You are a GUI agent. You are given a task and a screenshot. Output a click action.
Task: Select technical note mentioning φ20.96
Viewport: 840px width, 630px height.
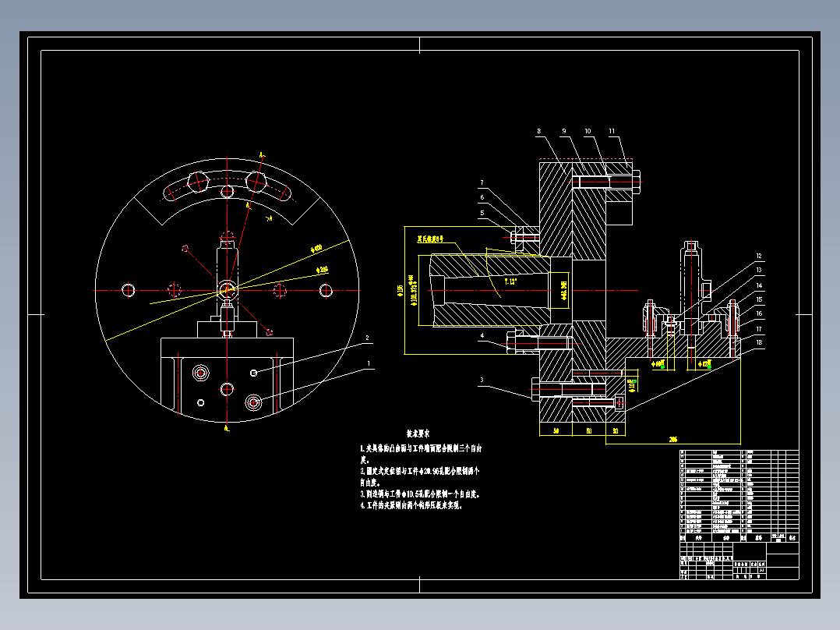click(x=420, y=476)
